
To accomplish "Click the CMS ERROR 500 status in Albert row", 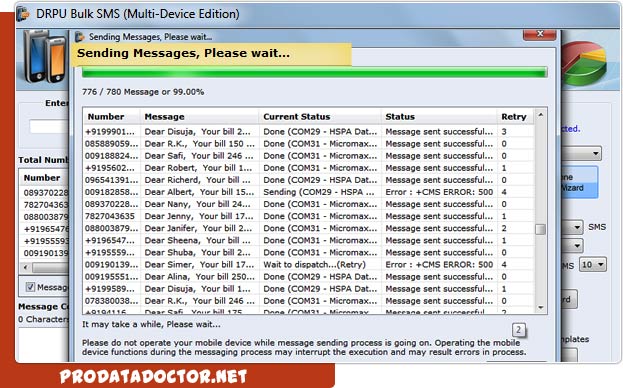I will coord(439,192).
